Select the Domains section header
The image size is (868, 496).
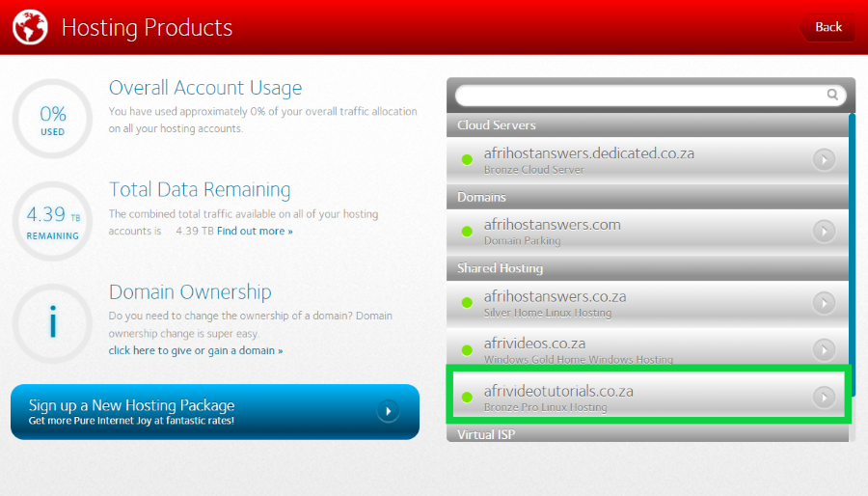click(646, 197)
